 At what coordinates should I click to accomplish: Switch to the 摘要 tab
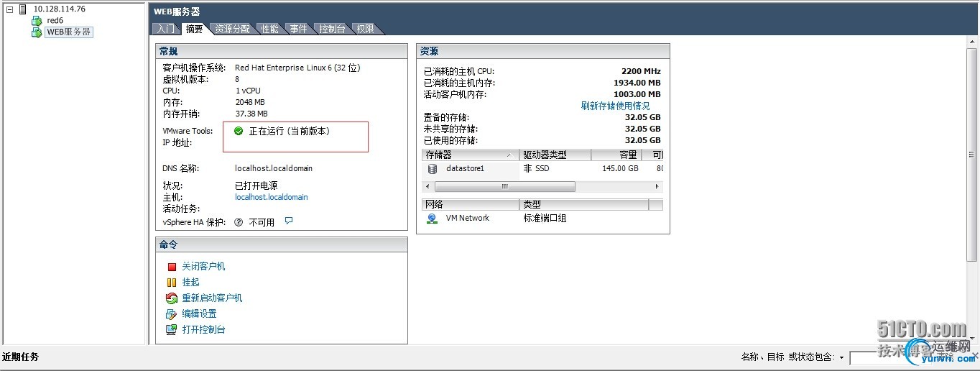coord(194,29)
